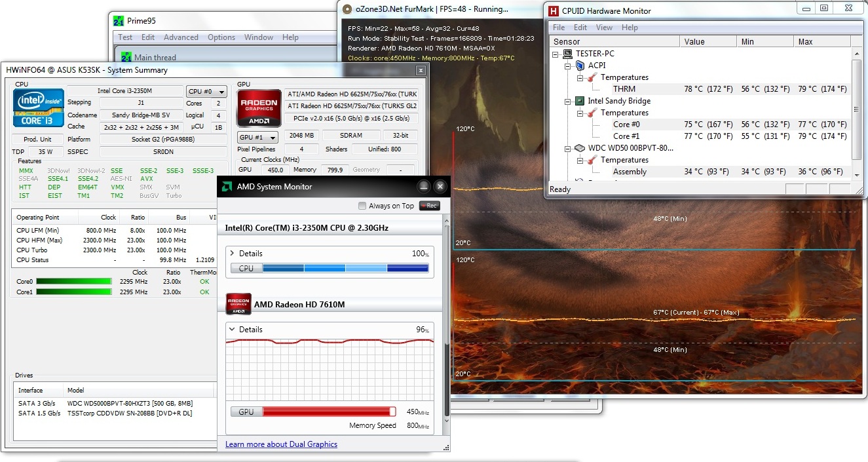Open Options menu in Prime95
Image resolution: width=868 pixels, height=462 pixels.
point(221,37)
